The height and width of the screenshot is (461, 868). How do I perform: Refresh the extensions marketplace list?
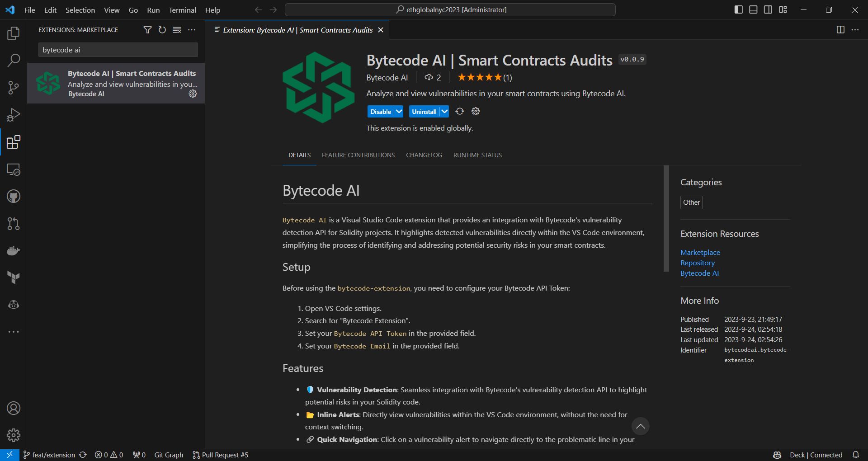pos(162,30)
